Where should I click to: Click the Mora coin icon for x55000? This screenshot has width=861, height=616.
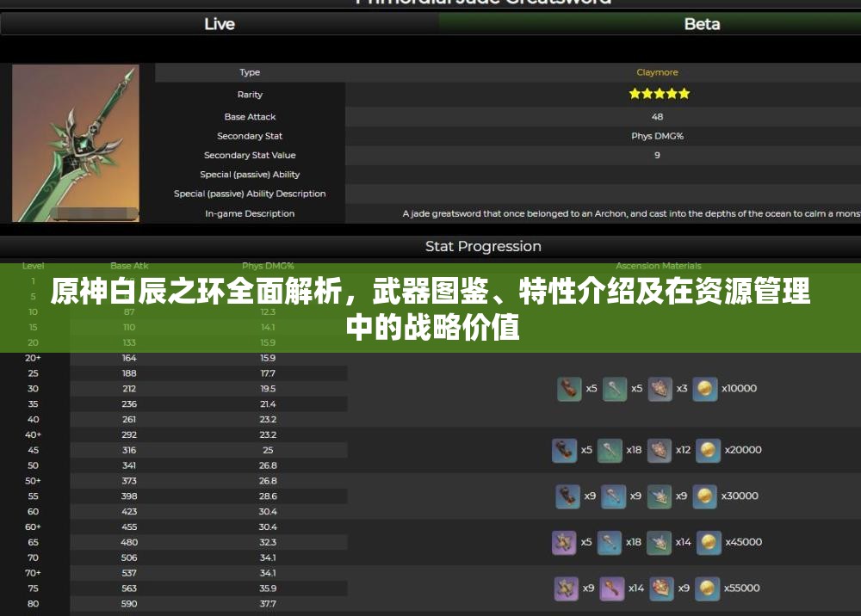707,588
